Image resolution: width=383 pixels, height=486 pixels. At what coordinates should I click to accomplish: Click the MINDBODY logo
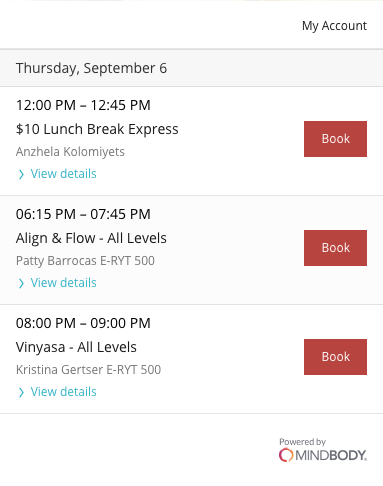pyautogui.click(x=323, y=455)
